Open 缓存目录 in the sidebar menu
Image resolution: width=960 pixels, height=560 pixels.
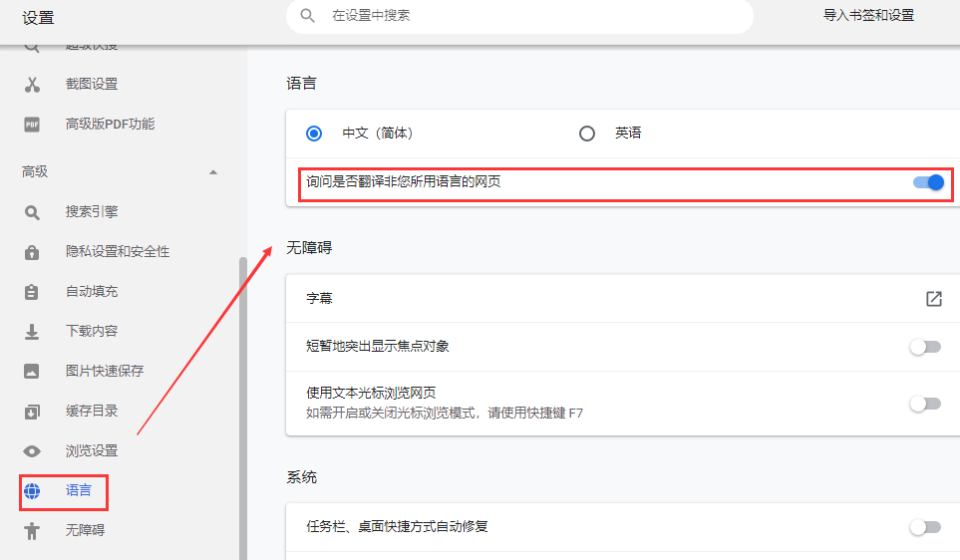(x=92, y=411)
